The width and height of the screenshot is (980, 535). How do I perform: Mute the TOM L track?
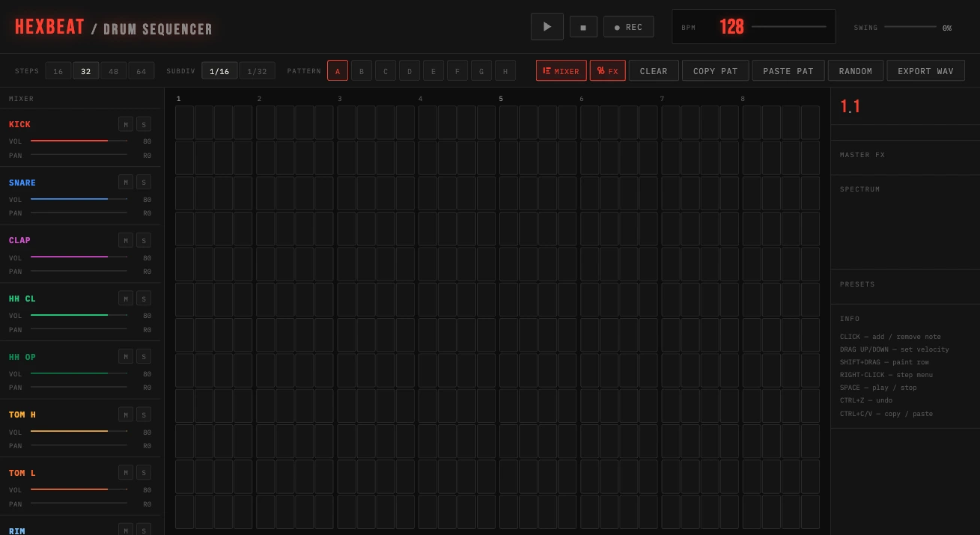coord(126,473)
